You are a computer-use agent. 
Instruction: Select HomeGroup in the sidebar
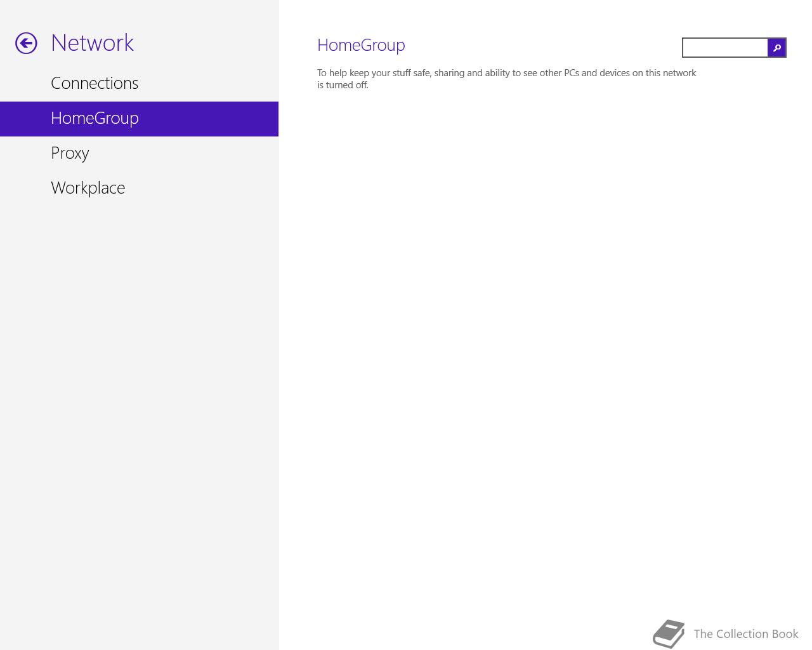pos(139,119)
